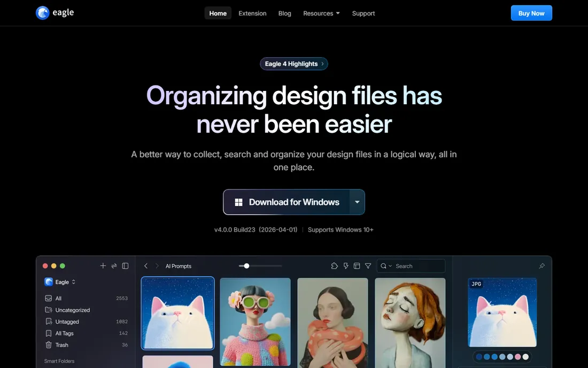
Task: Open the Blog nav link
Action: [284, 13]
